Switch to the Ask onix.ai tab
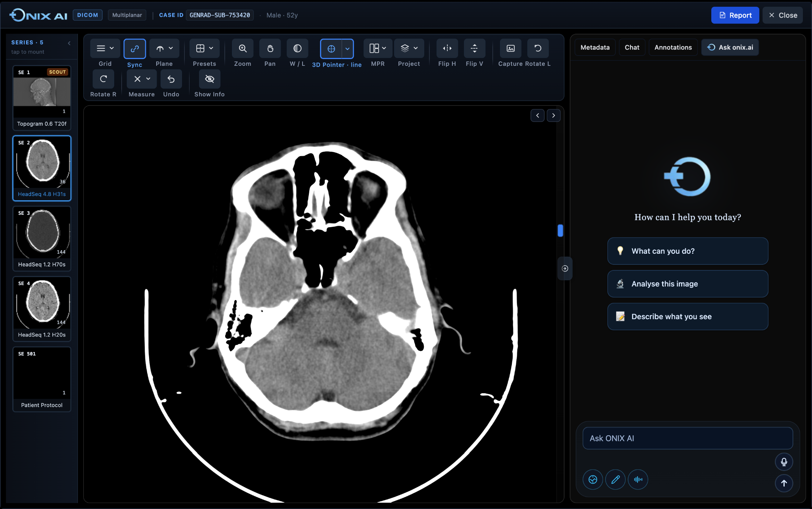 (730, 47)
